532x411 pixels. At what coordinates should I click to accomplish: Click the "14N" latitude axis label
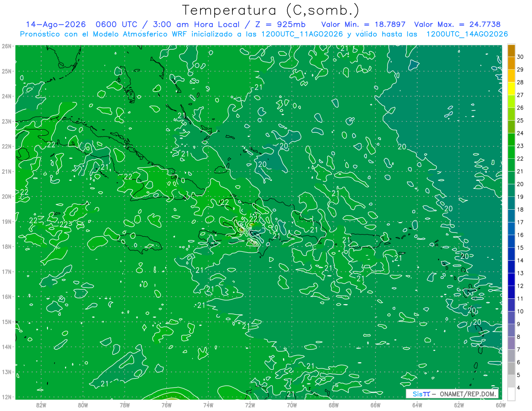(7, 347)
